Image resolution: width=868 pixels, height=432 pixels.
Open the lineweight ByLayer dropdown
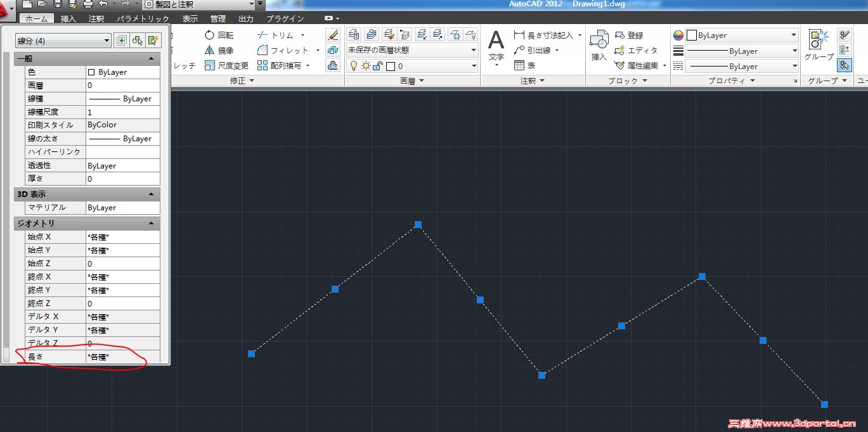tap(742, 51)
